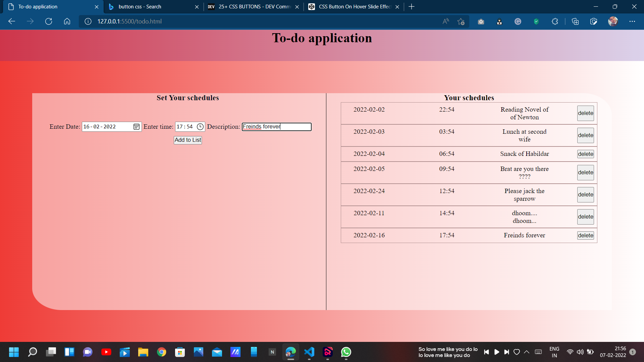Click the 2022-02-24 date cell
Image resolution: width=644 pixels, height=362 pixels.
(x=369, y=191)
